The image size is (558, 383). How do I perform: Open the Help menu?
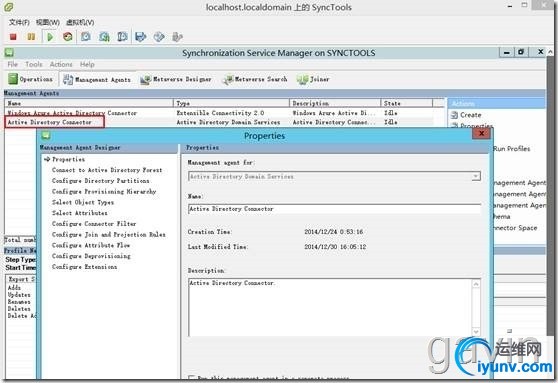pyautogui.click(x=87, y=64)
